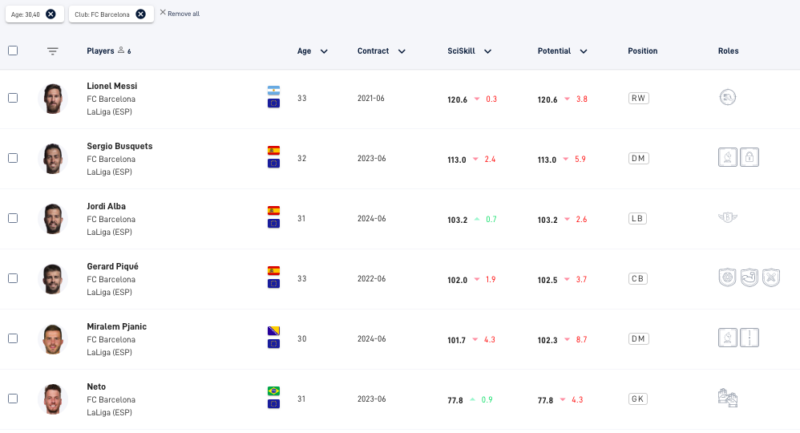Click Piqué's Spain flag icon
The width and height of the screenshot is (800, 433).
coord(273,271)
